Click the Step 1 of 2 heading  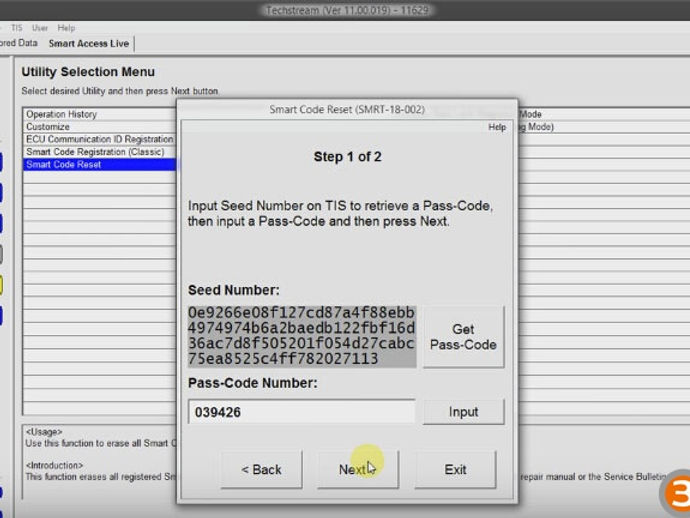coord(348,157)
